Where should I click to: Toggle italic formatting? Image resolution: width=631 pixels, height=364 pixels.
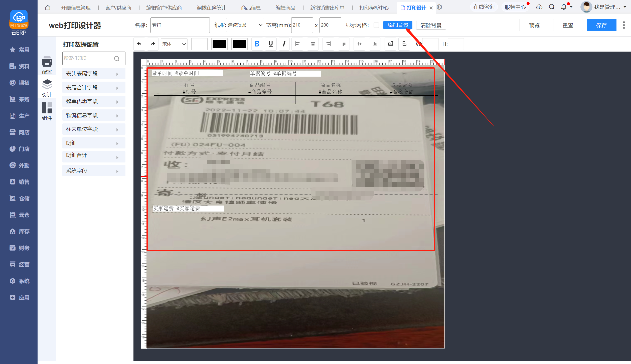click(284, 44)
